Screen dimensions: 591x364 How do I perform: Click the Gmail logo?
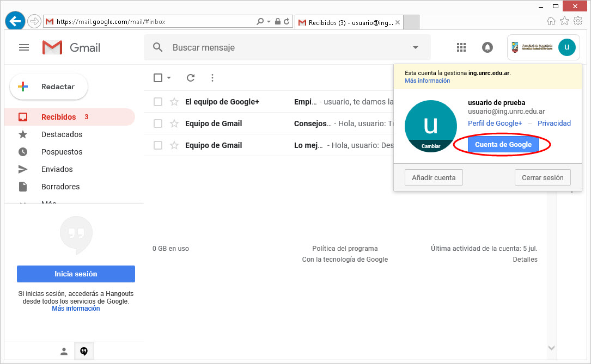71,47
